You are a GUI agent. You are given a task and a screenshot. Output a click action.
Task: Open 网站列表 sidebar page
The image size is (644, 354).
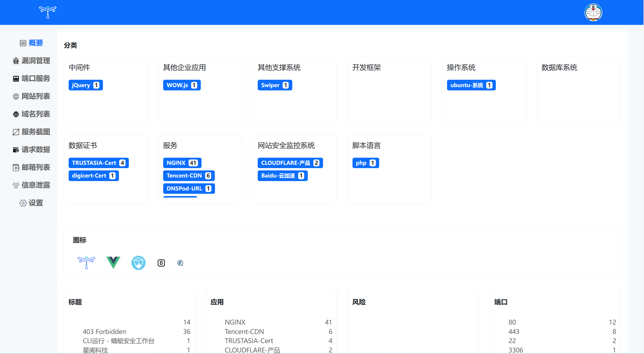coord(36,96)
